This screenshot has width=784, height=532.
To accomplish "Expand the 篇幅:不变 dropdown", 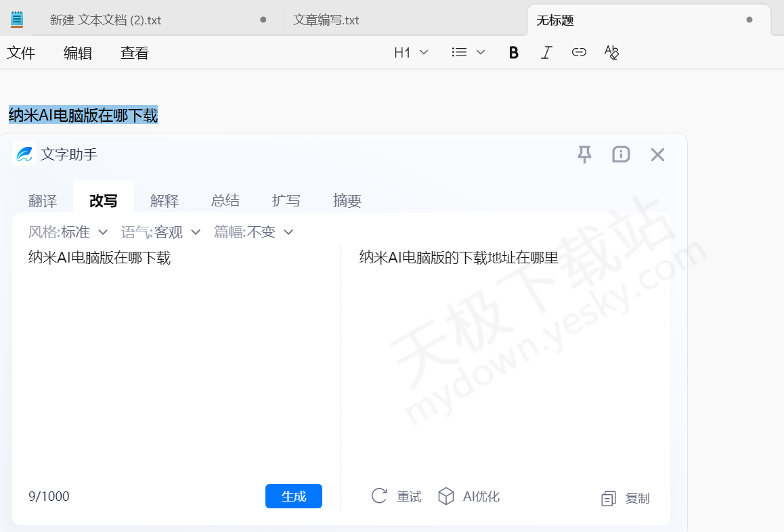I will [253, 232].
